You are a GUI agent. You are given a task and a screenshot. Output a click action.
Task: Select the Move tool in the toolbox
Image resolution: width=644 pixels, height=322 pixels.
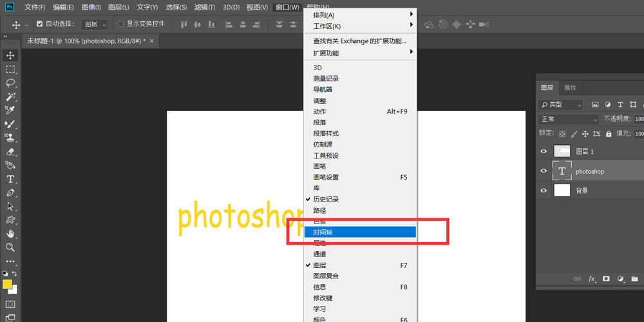point(10,55)
